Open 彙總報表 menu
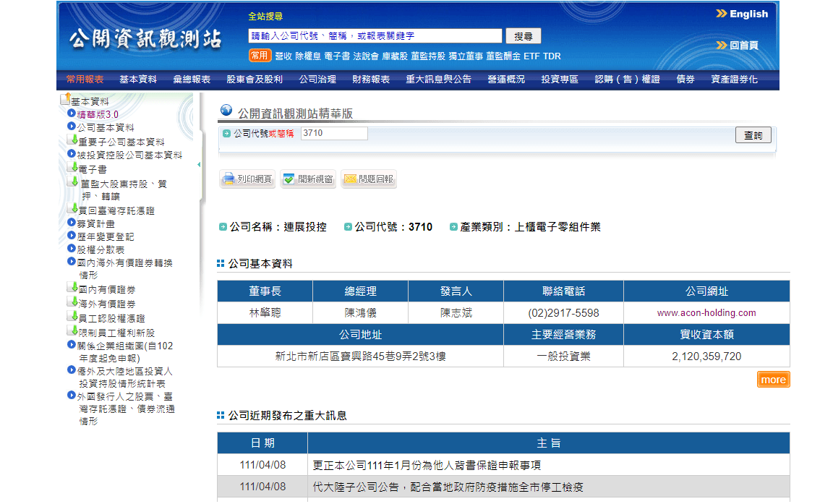The height and width of the screenshot is (504, 833). [192, 80]
